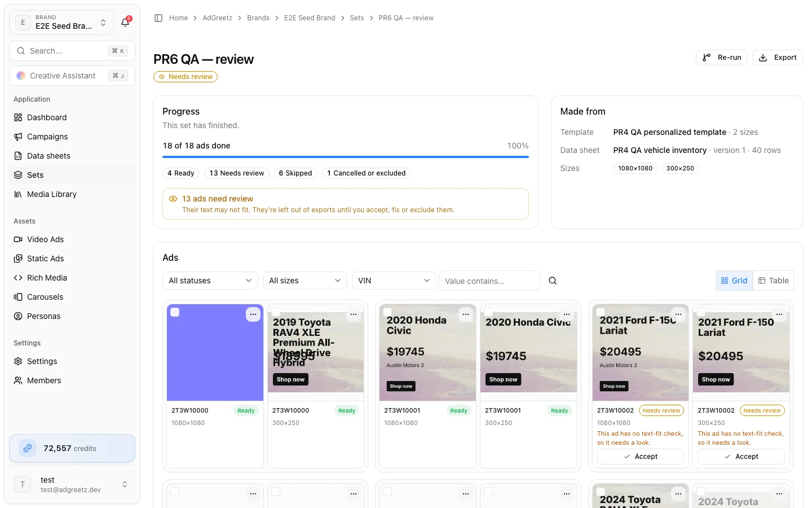
Task: Expand the test user account menu
Action: point(72,484)
